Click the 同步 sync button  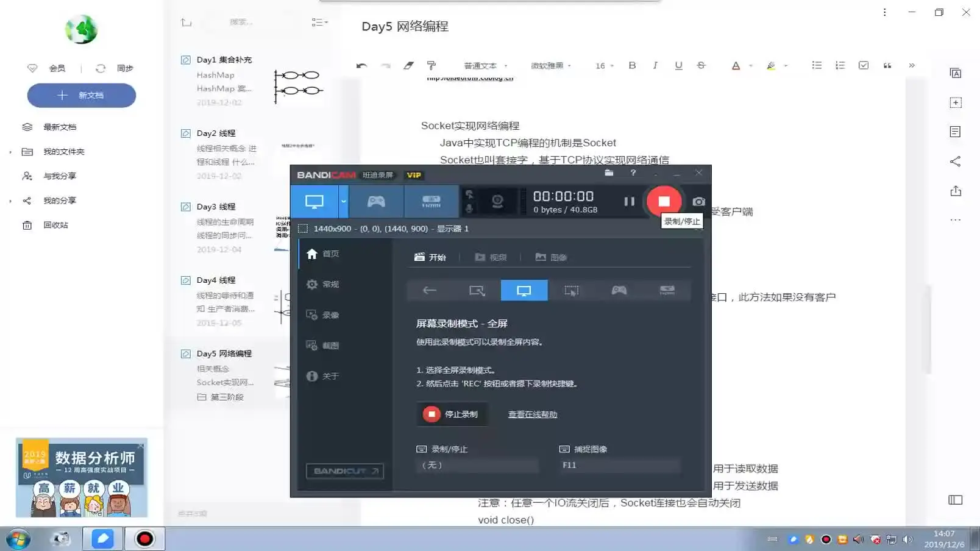pos(124,68)
